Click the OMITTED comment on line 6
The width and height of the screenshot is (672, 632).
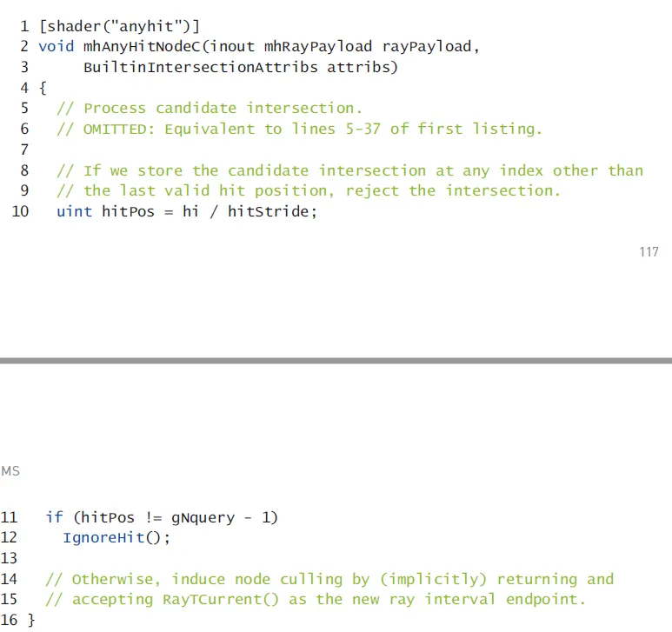[x=299, y=129]
